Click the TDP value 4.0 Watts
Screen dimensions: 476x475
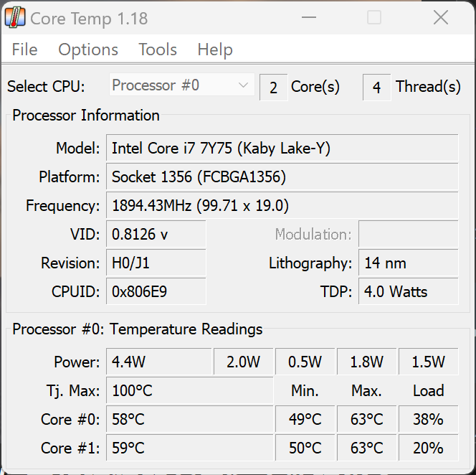pos(409,291)
